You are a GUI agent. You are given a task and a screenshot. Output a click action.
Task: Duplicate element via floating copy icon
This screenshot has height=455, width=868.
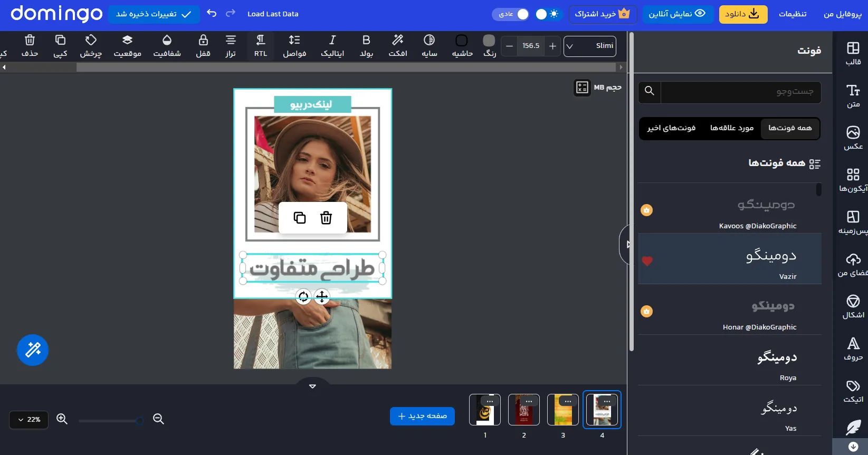coord(300,218)
